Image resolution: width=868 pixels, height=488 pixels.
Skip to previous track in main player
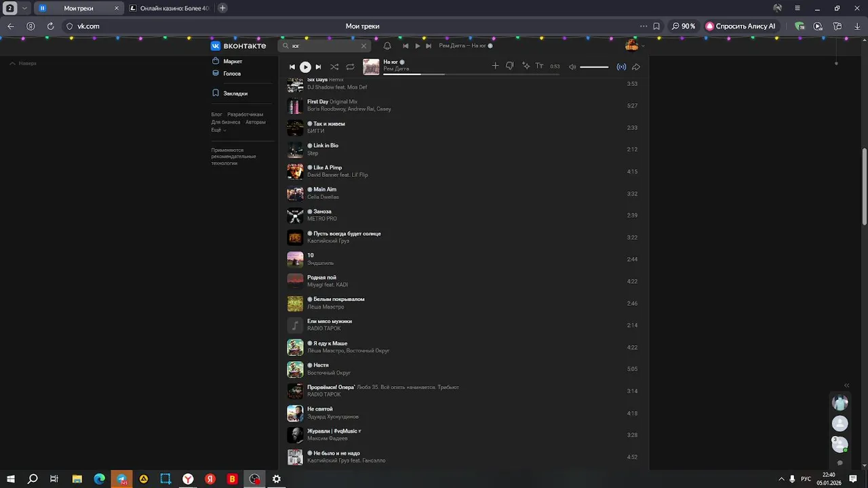(x=292, y=67)
